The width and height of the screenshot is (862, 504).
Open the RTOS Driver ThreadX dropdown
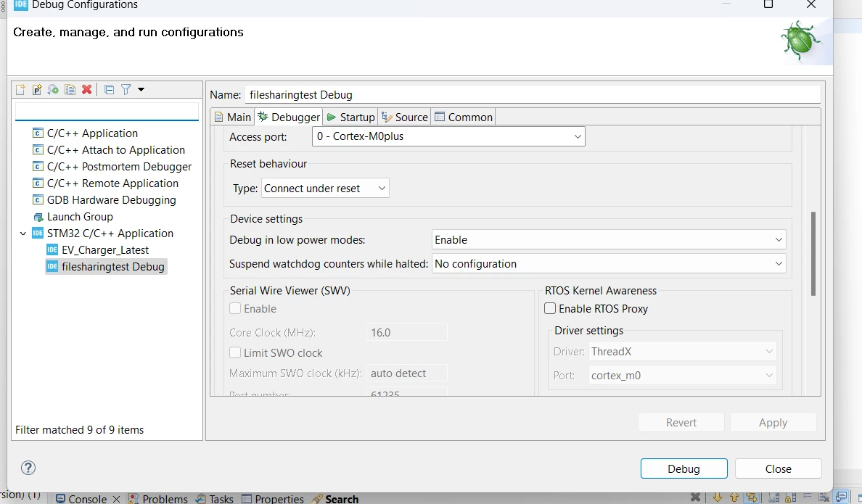pyautogui.click(x=682, y=351)
